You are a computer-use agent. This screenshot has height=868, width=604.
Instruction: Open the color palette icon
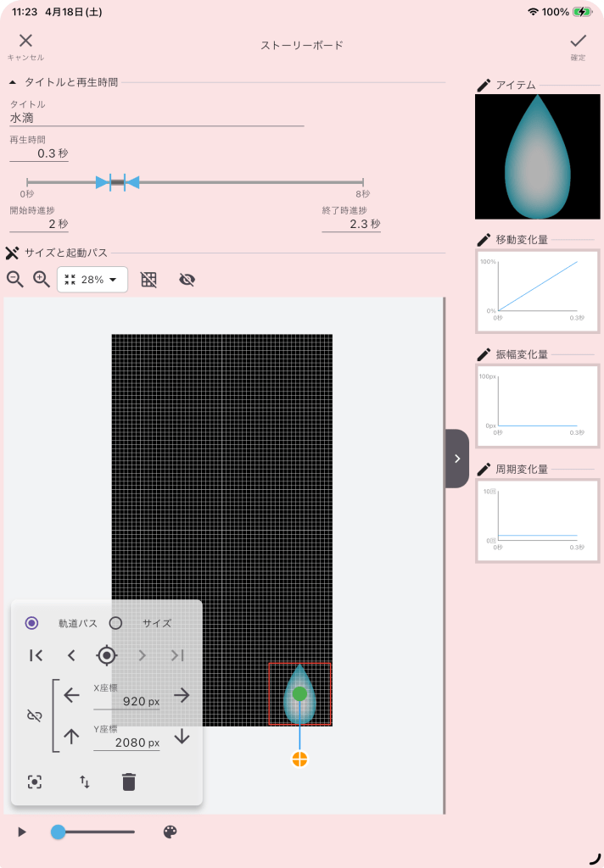tap(170, 832)
